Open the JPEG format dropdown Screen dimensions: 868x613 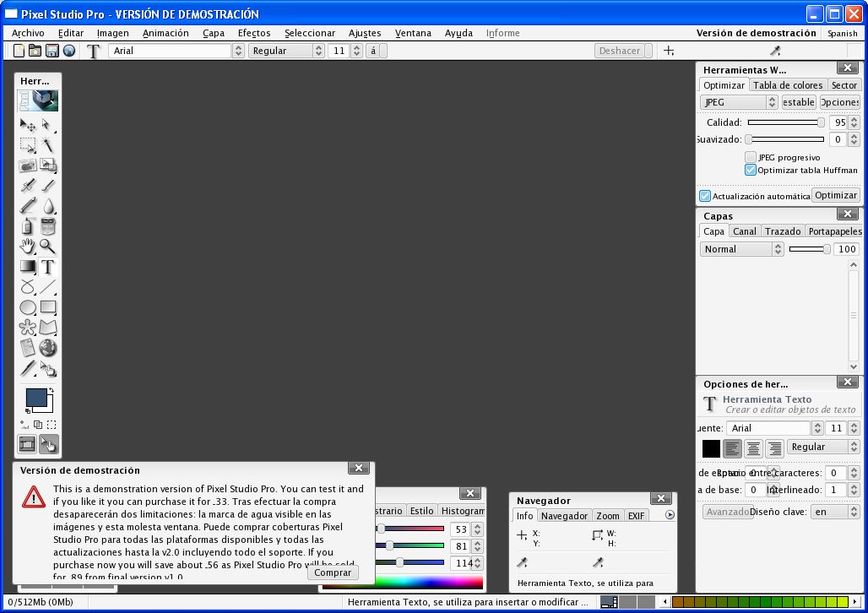tap(739, 102)
